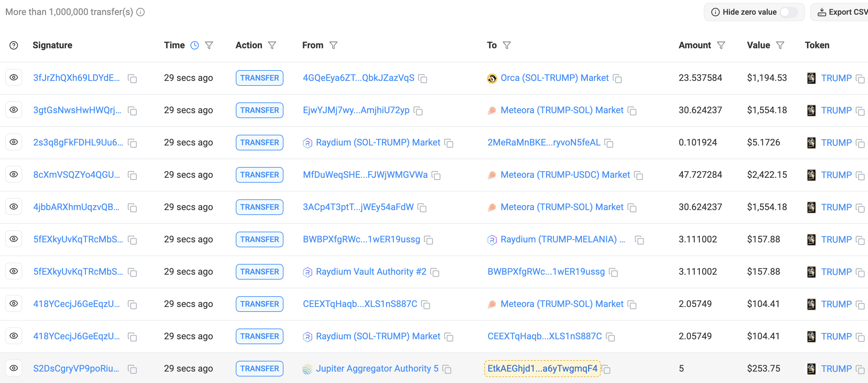Open Meteora (TRUMP-USDC) Market link
This screenshot has height=383, width=868.
point(565,175)
